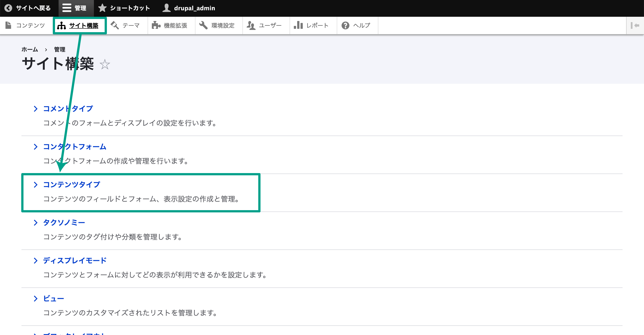644x335 pixels.
Task: Open the コンテンツタイプ link
Action: [72, 184]
